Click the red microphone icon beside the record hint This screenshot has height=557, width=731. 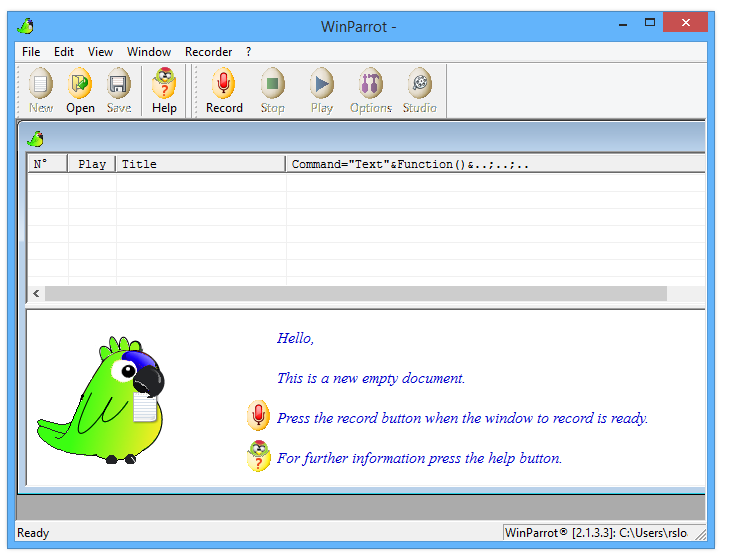pyautogui.click(x=258, y=415)
